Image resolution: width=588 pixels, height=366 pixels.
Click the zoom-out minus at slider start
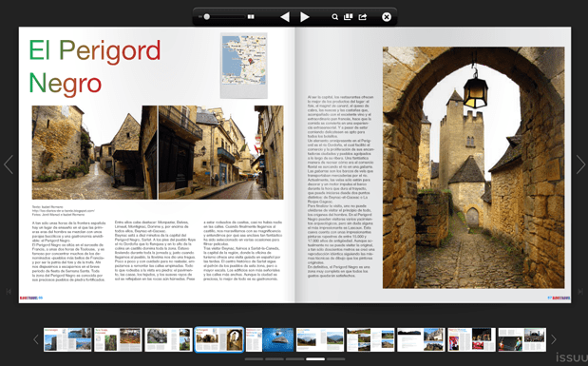coord(200,17)
